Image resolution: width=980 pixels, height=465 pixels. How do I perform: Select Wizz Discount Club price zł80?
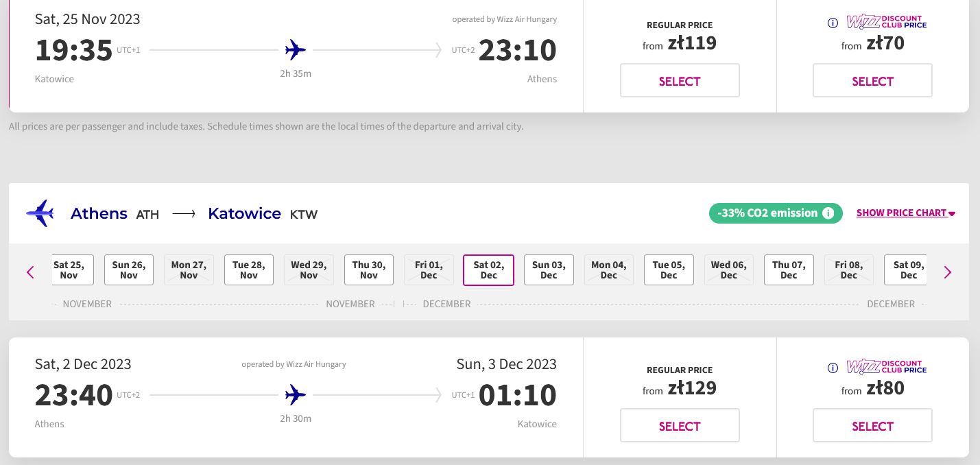(872, 426)
